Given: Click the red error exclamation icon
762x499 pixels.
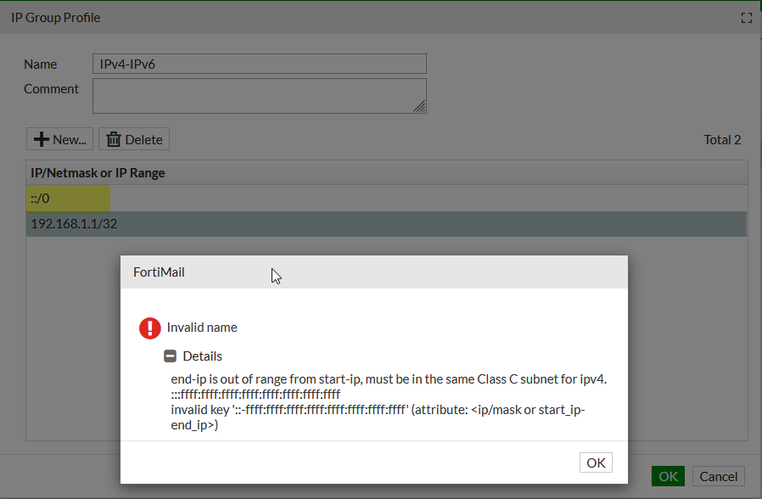Looking at the screenshot, I should (150, 328).
